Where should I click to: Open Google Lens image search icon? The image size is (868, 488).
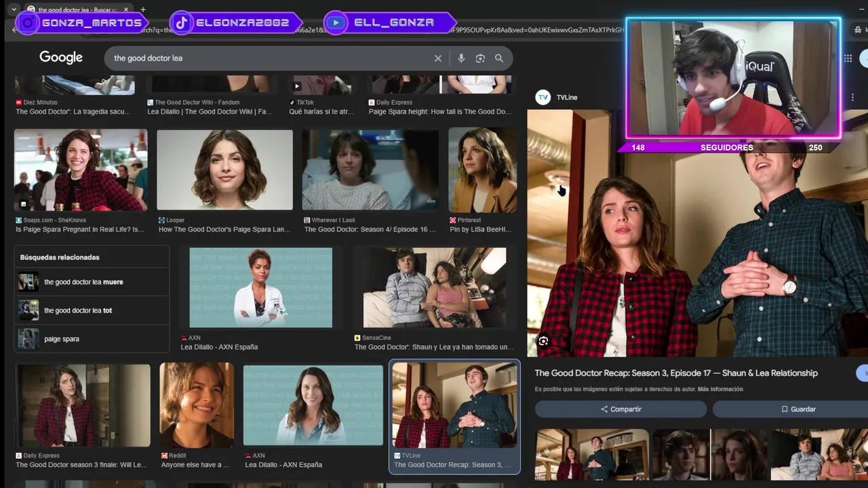(480, 58)
